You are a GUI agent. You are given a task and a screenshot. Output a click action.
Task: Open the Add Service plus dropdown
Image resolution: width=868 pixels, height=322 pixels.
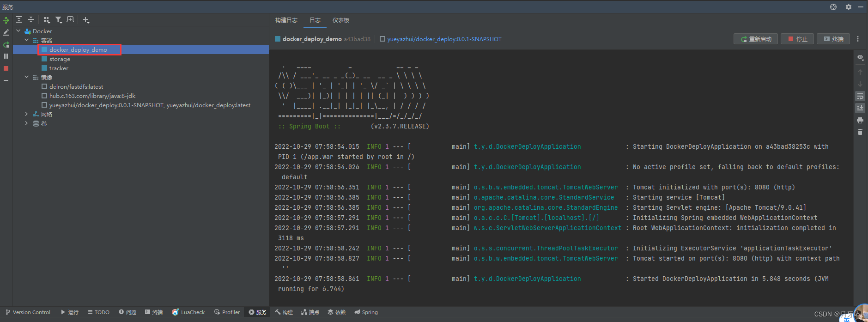(86, 20)
